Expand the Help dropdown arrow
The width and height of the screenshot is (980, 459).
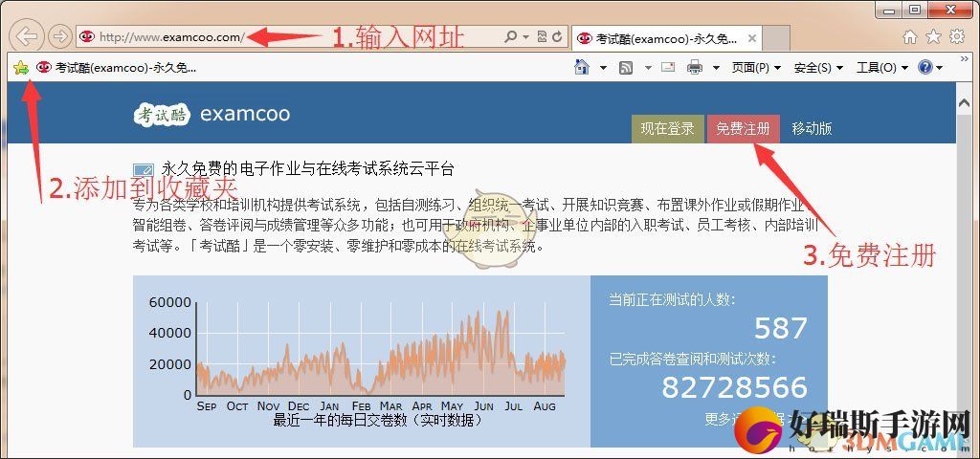[939, 68]
